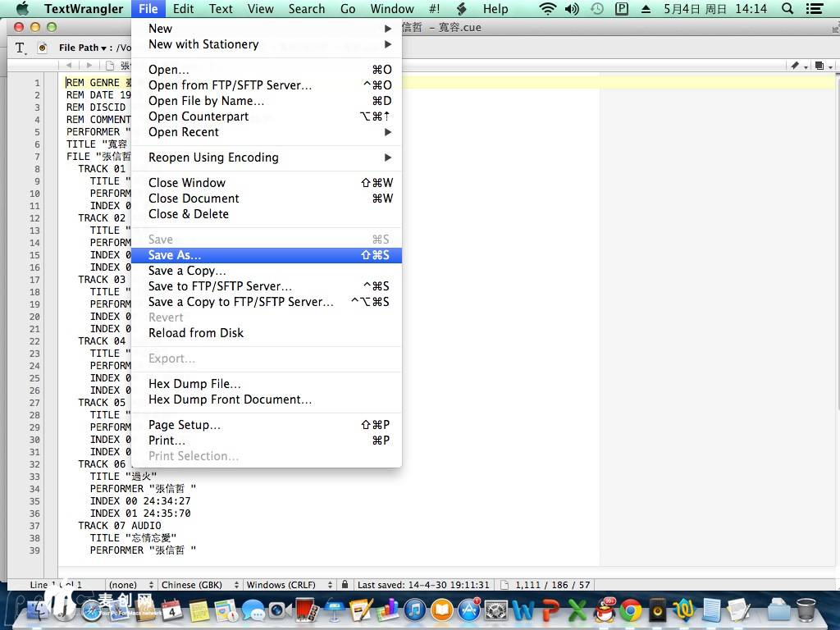Toggle the document lock icon in status bar
The height and width of the screenshot is (630, 840).
345,585
